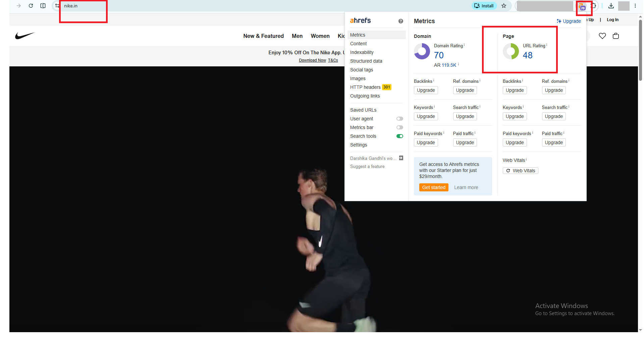The width and height of the screenshot is (644, 362).
Task: Open Ahrefs Settings
Action: pyautogui.click(x=359, y=145)
